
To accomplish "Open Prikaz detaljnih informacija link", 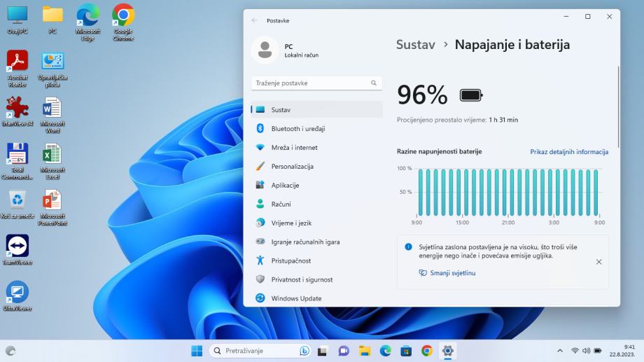I will point(569,152).
